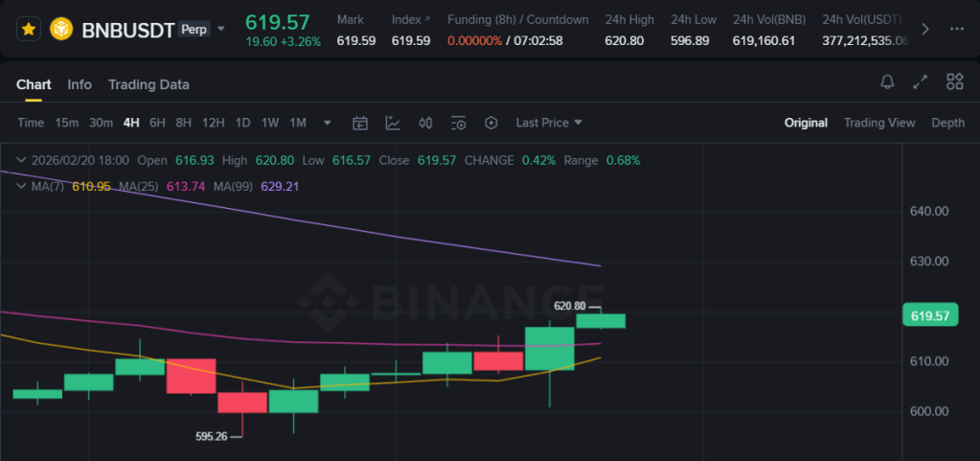Collapse the MA indicator legend row

coord(22,186)
